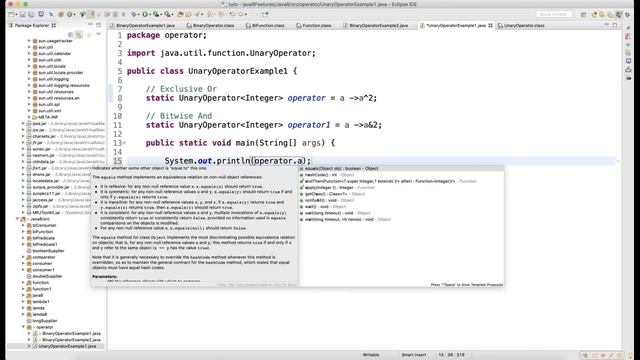Viewport: 640px width, 360px height.
Task: Select equals(Object obj) proposal
Action: click(x=402, y=169)
